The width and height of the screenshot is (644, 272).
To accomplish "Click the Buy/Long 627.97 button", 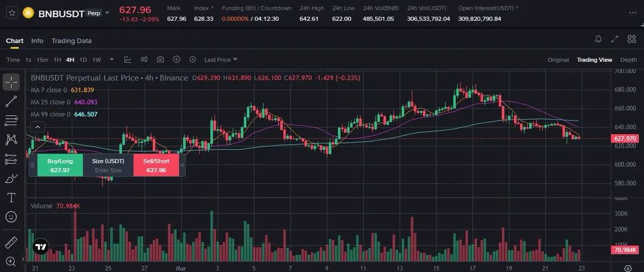I will click(60, 165).
